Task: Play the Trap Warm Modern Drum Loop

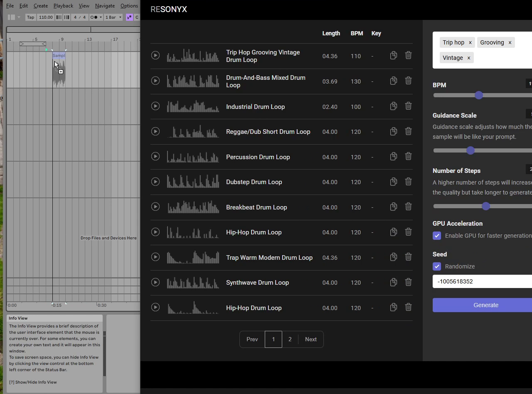Action: [x=155, y=257]
